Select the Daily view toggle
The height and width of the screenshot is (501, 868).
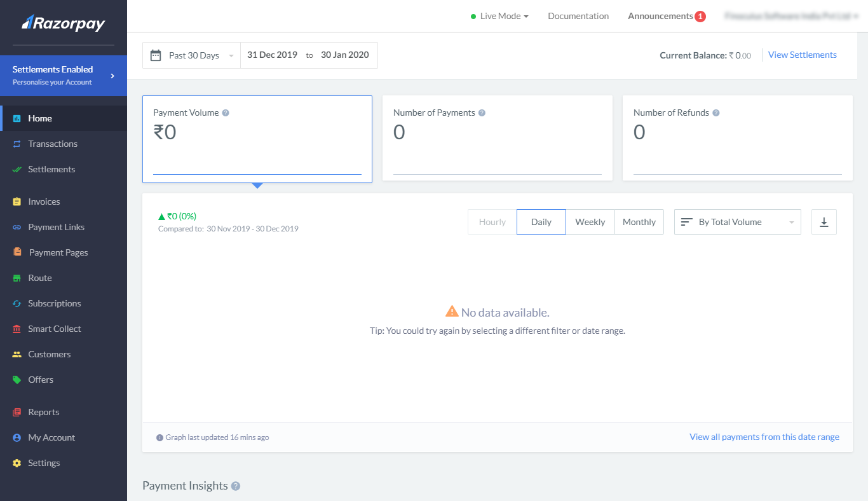pos(541,222)
